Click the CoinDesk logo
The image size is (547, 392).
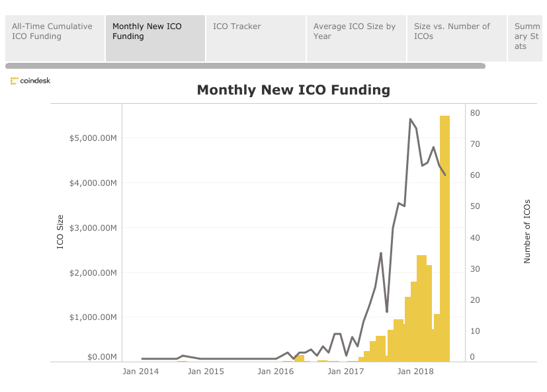(30, 81)
